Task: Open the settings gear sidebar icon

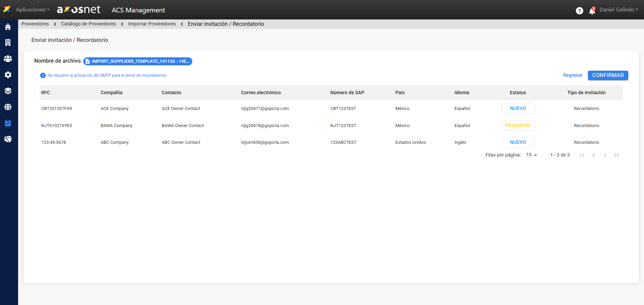Action: 8,75
